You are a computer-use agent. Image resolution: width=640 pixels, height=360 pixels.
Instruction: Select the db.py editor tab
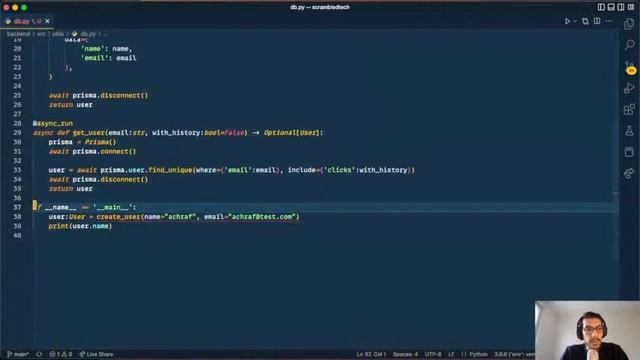(x=27, y=21)
